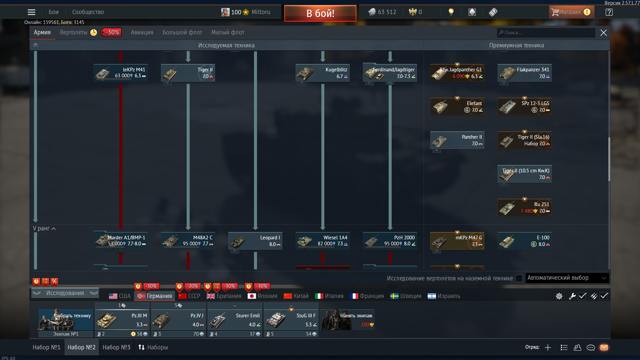Image resolution: width=640 pixels, height=360 pixels.
Task: Click the orange mail envelope icon
Action: click(x=604, y=347)
